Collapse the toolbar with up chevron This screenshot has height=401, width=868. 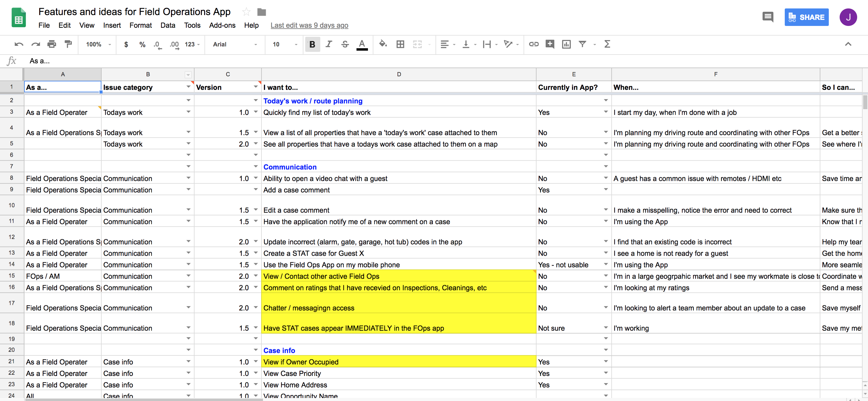(848, 44)
